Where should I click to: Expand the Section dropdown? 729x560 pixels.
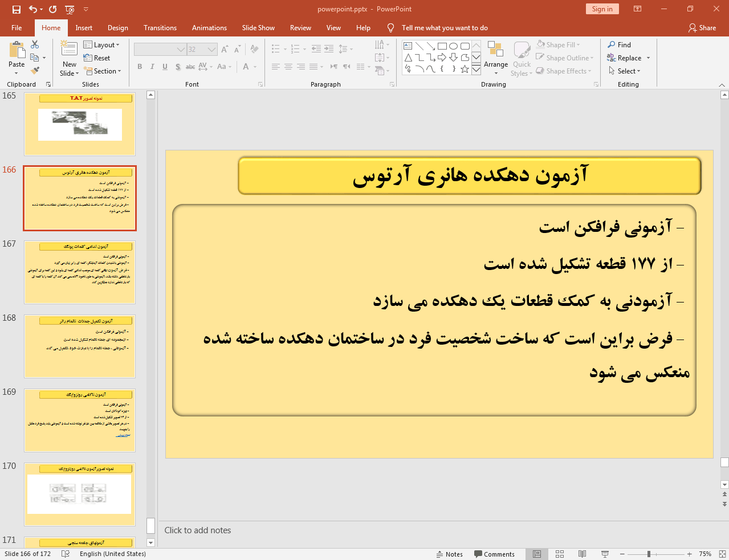(x=103, y=71)
